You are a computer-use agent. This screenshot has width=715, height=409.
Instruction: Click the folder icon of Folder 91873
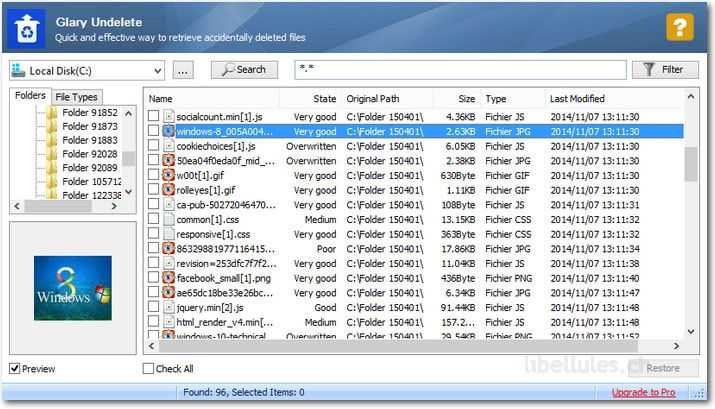pyautogui.click(x=52, y=126)
